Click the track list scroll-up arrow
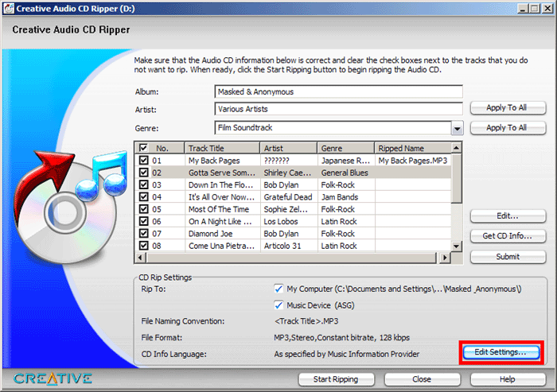 coord(457,148)
